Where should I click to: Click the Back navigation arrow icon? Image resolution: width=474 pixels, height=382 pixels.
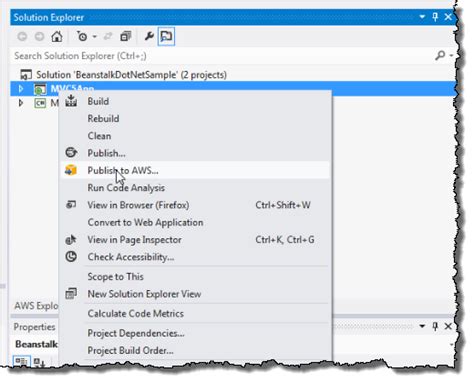[22, 36]
